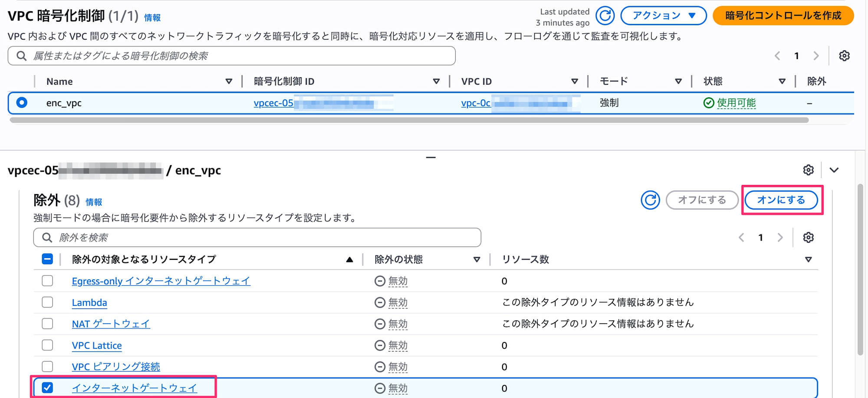Open the VPC Lattice exclusion link
Viewport: 868px width, 398px height.
click(97, 345)
